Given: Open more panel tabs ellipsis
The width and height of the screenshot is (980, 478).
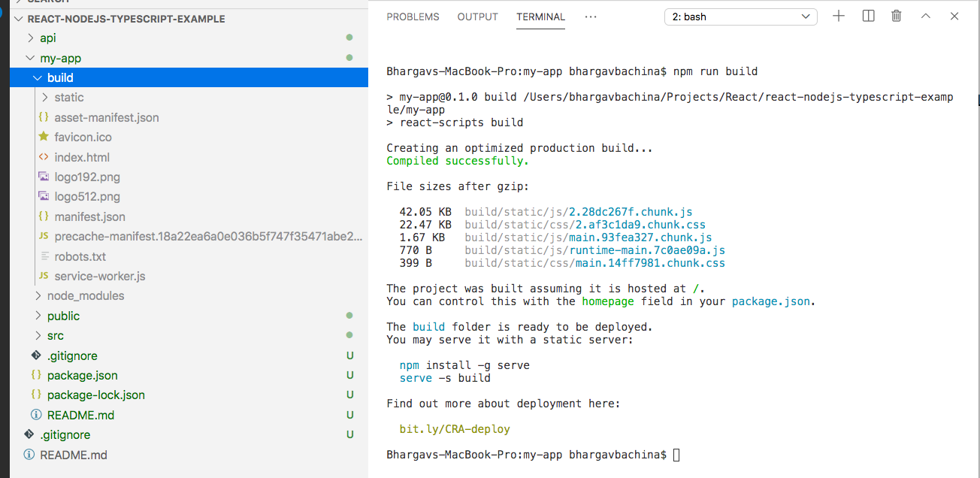Looking at the screenshot, I should (590, 17).
